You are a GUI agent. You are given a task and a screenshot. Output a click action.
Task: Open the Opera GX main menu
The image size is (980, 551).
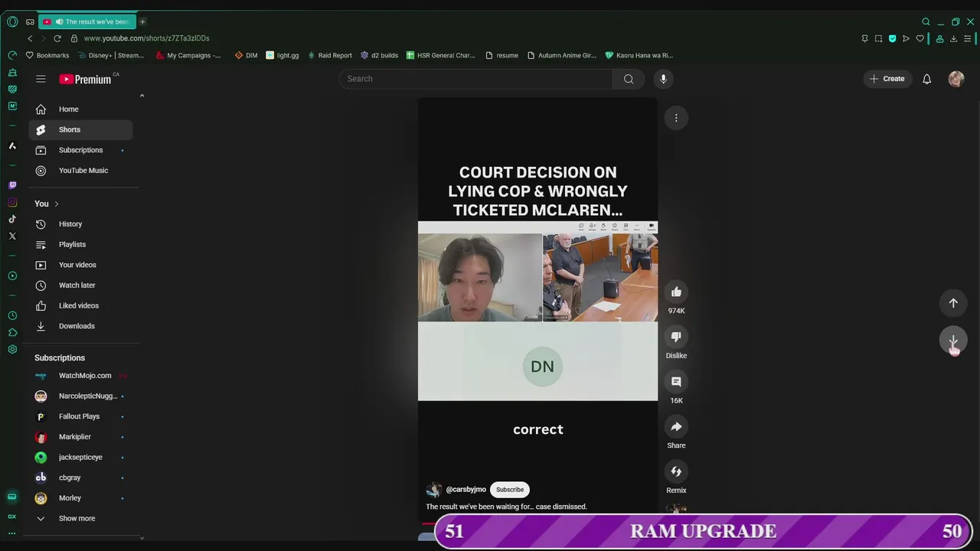(12, 21)
